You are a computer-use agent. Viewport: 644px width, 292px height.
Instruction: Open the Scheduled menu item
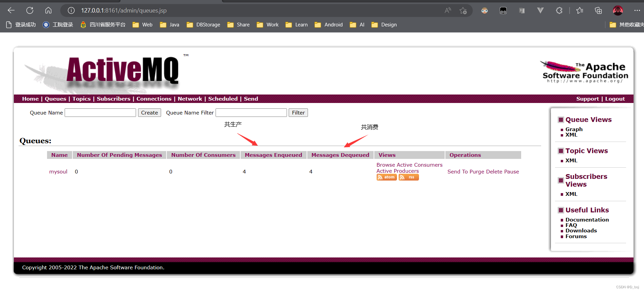point(223,99)
